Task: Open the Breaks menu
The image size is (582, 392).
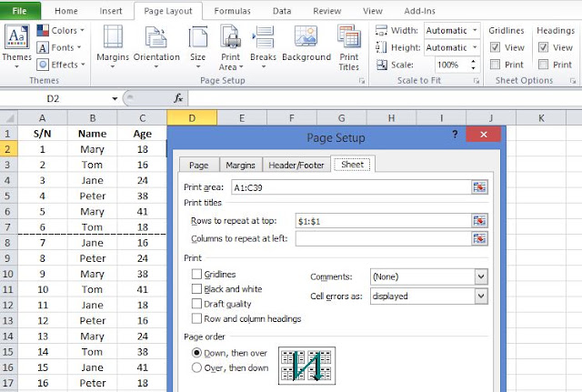Action: pos(263,46)
